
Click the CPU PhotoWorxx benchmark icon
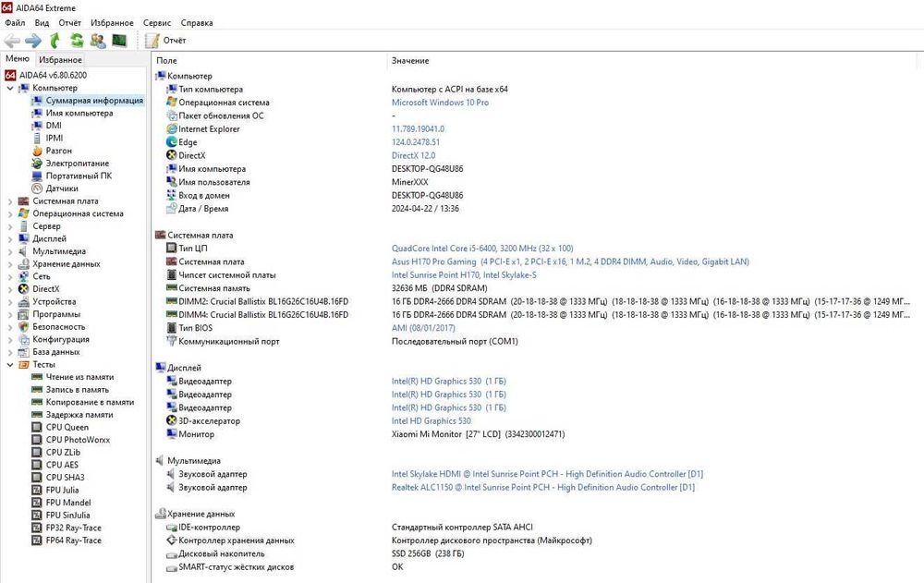pyautogui.click(x=37, y=440)
